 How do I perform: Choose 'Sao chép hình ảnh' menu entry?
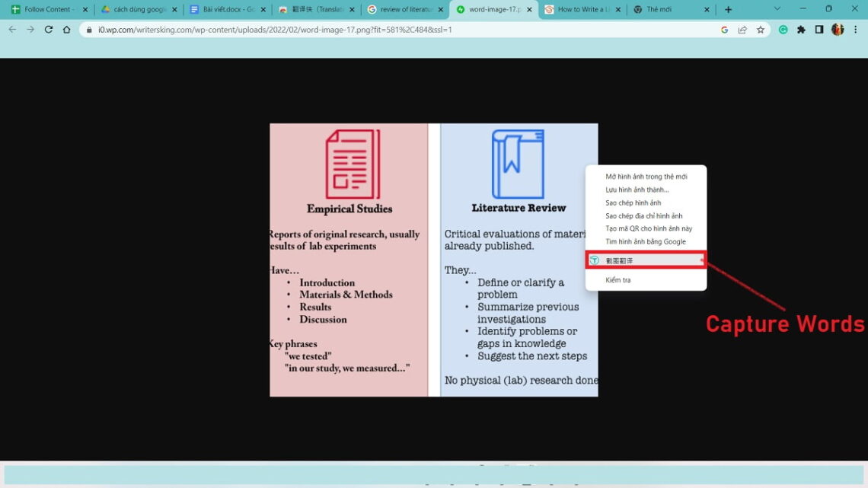point(633,203)
